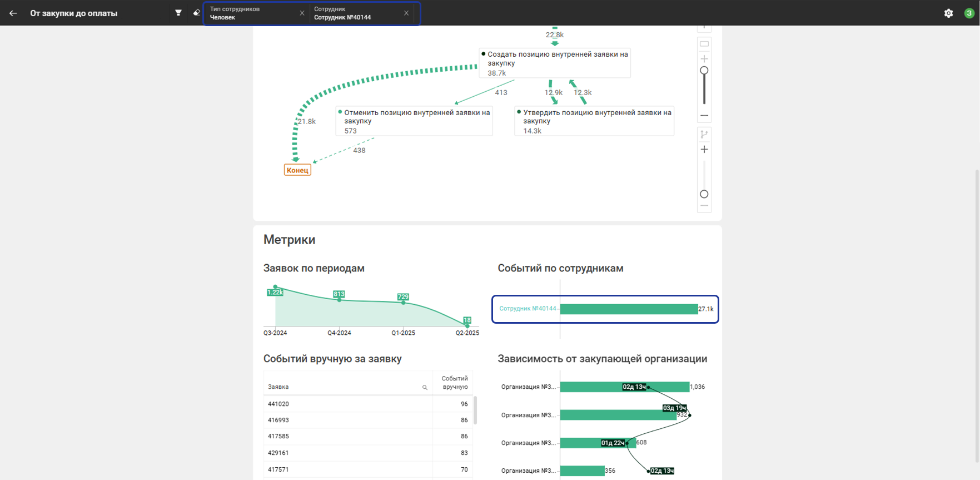Click the Сотрудник №40144 bar label
This screenshot has height=480, width=980.
pyautogui.click(x=527, y=309)
